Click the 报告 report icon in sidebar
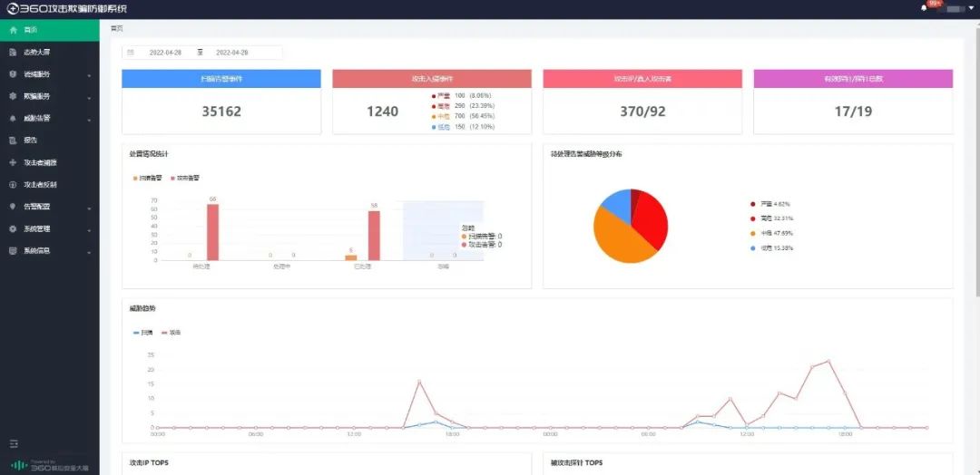 coord(13,141)
